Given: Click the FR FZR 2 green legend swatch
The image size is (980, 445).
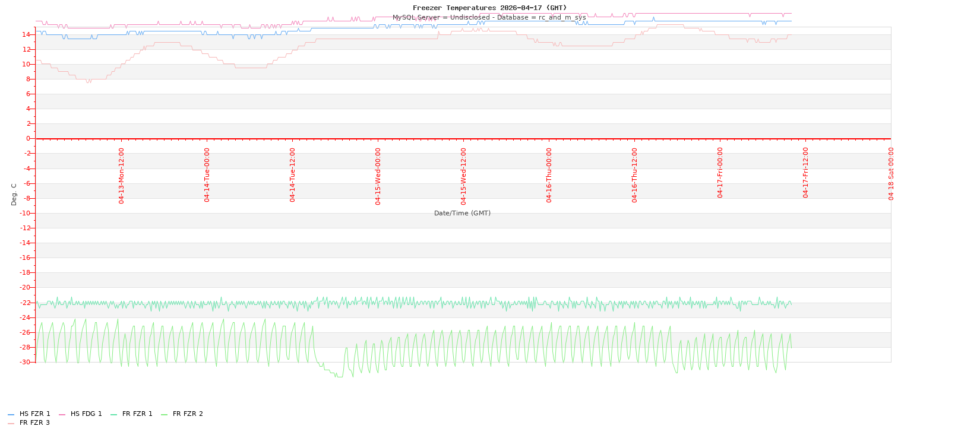Looking at the screenshot, I should pyautogui.click(x=164, y=414).
